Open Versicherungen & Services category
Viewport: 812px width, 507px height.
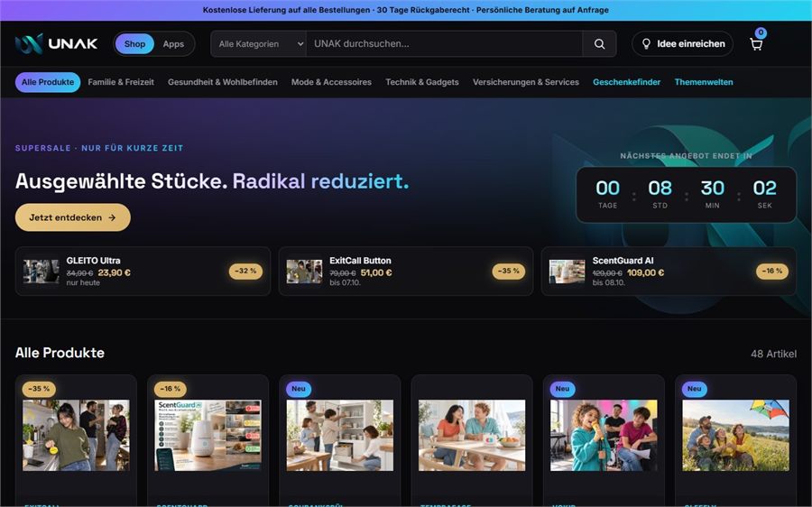coord(526,82)
